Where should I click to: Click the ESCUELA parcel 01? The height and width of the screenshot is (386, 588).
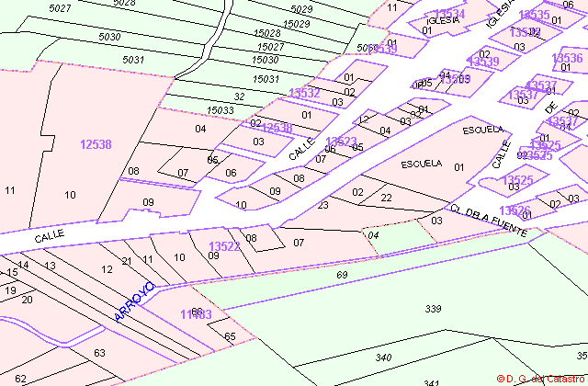[459, 167]
